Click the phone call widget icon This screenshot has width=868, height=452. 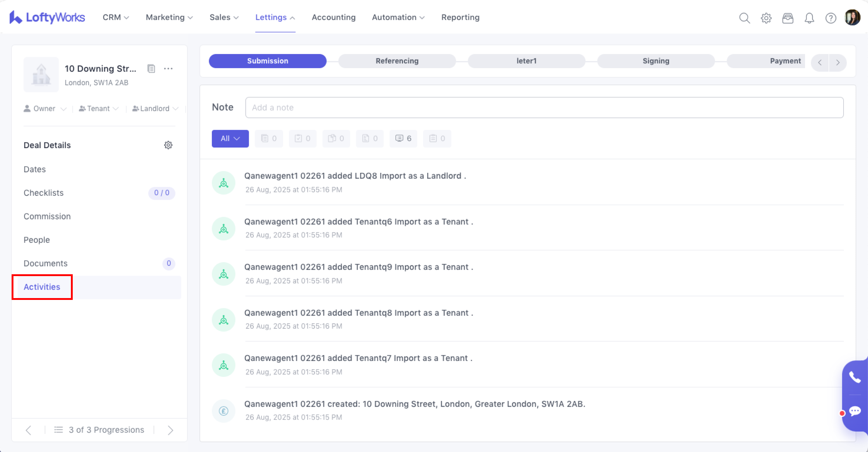[855, 377]
